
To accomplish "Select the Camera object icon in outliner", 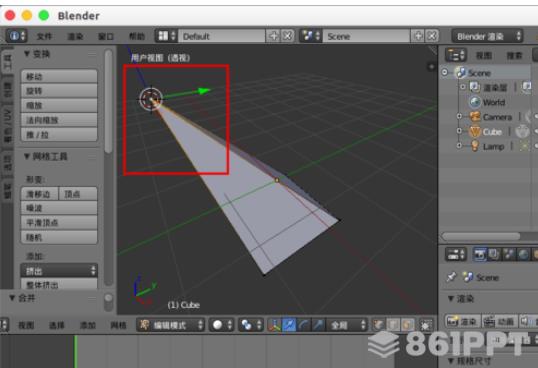I will 475,117.
